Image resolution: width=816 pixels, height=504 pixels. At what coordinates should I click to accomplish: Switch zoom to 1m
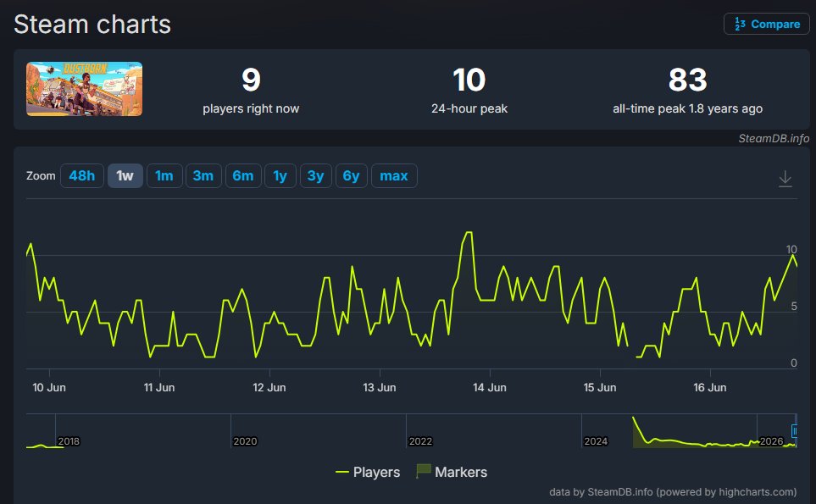(x=164, y=176)
